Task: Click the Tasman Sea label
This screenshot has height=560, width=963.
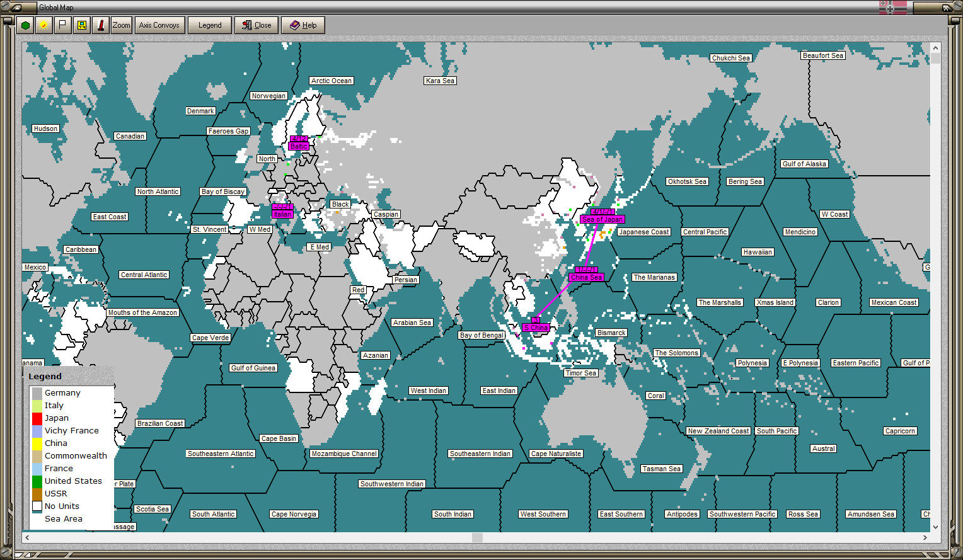Action: [x=662, y=469]
